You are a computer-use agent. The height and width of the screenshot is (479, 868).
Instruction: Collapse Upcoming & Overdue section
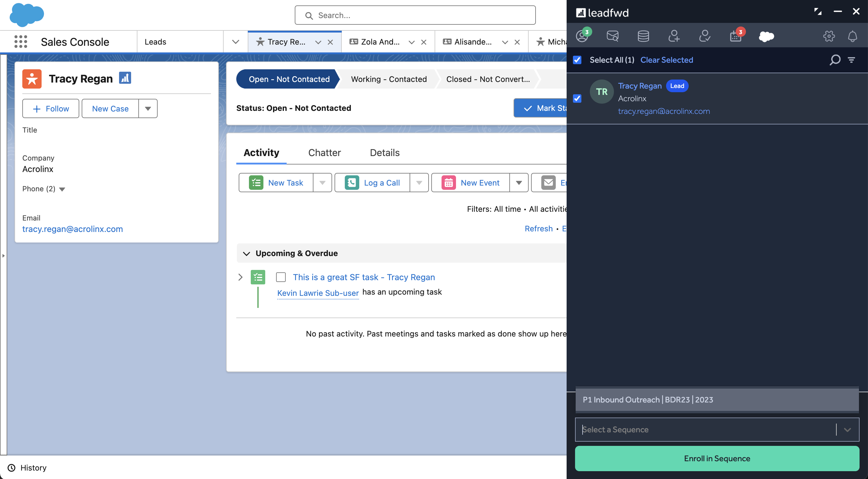coord(247,253)
